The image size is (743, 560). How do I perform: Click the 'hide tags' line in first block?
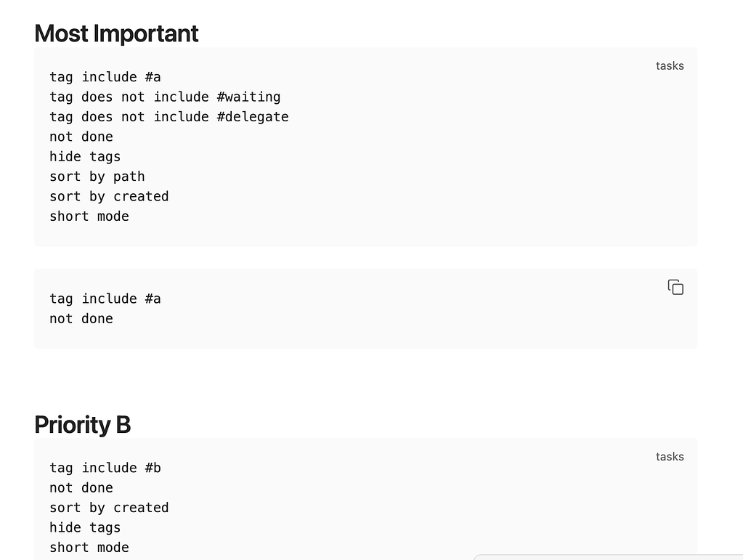pyautogui.click(x=85, y=156)
